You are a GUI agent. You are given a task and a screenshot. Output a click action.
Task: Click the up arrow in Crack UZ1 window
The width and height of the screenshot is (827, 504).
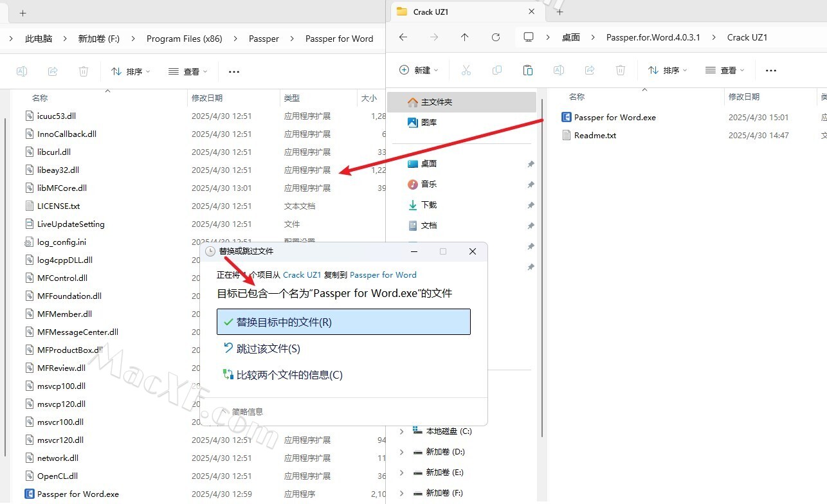(x=465, y=37)
